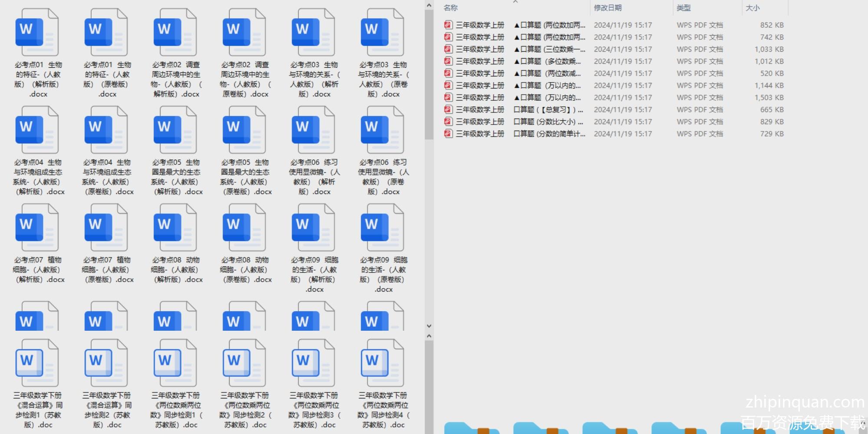The image size is (868, 434).
Task: Sort files by 修改日期 column header
Action: pyautogui.click(x=608, y=8)
